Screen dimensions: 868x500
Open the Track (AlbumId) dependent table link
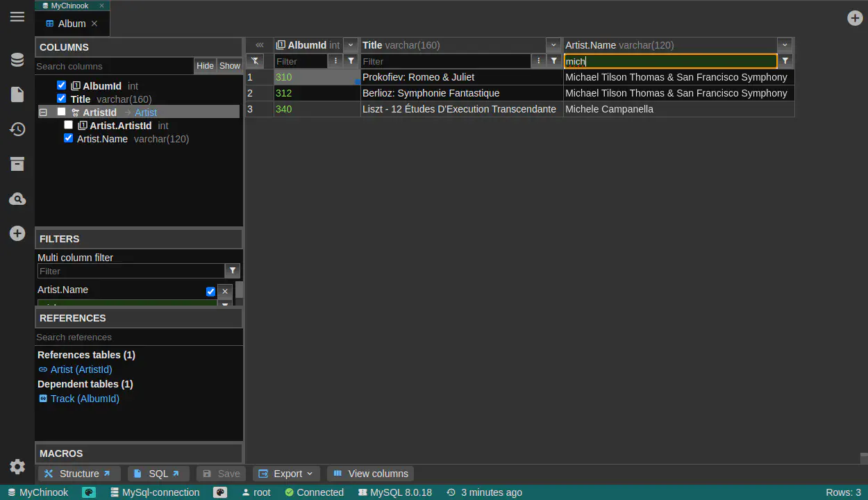point(85,399)
